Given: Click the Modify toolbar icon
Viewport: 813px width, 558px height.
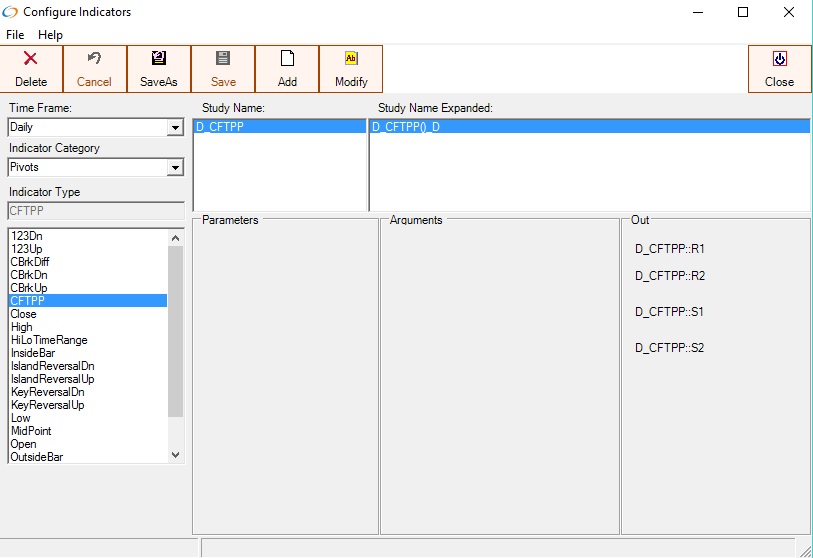Looking at the screenshot, I should (351, 59).
